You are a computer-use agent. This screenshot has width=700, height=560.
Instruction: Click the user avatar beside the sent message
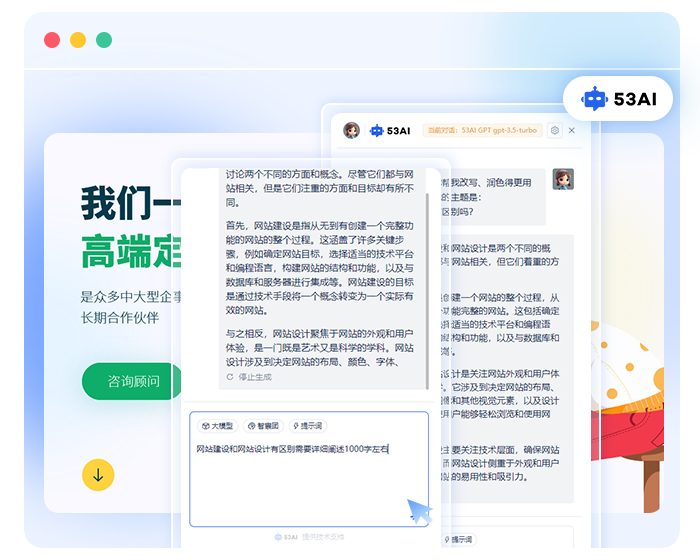(x=563, y=179)
